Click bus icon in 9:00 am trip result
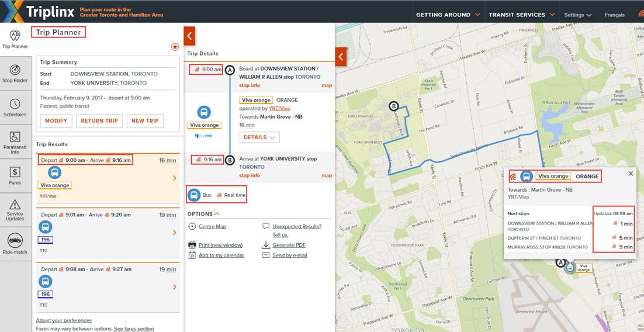Image resolution: width=644 pixels, height=332 pixels. pyautogui.click(x=54, y=172)
